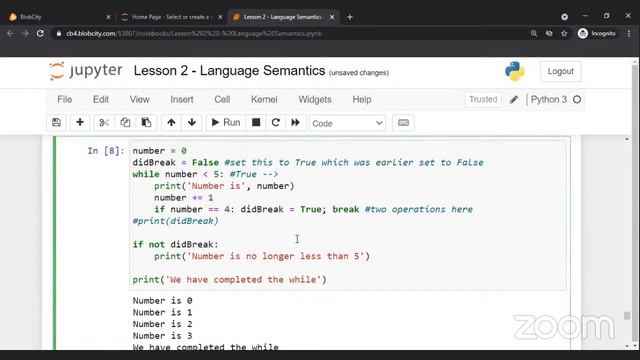Viewport: 640px width, 360px height.
Task: Paste cells below icon
Action: click(x=146, y=122)
